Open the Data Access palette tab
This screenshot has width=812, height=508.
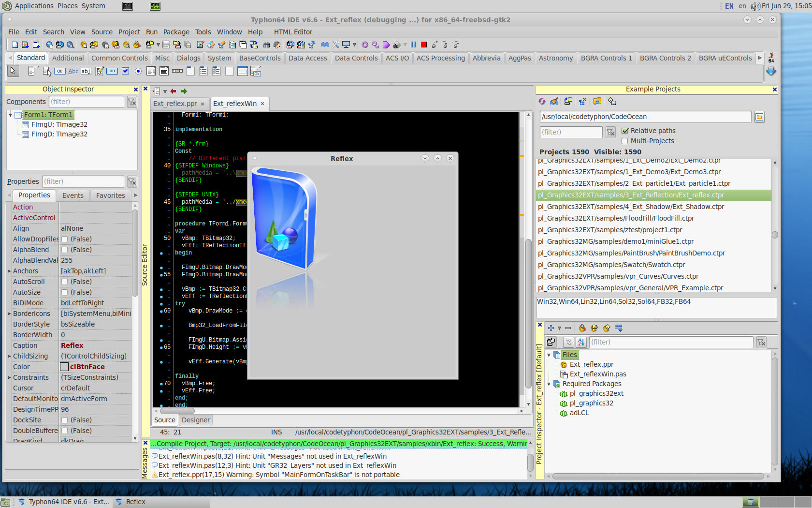coord(307,58)
